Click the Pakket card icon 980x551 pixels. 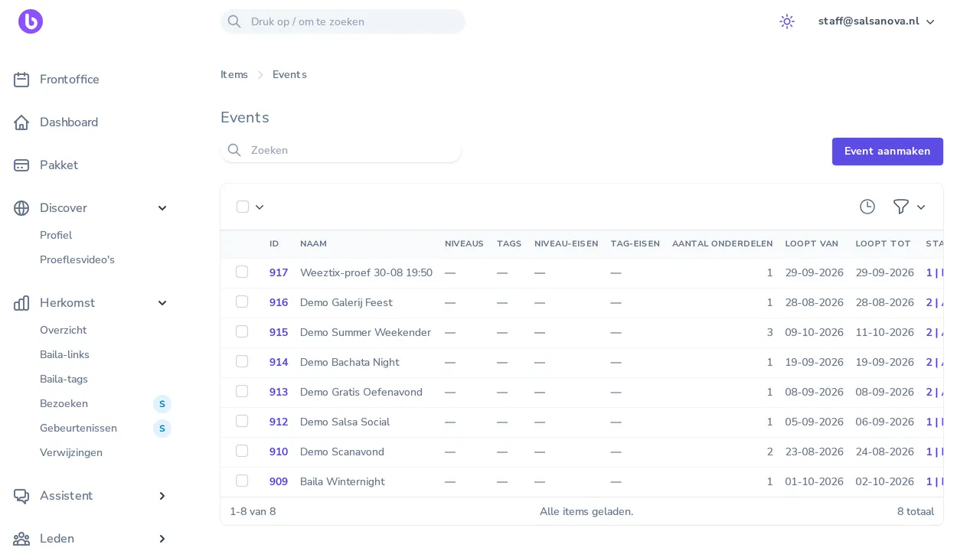pyautogui.click(x=21, y=165)
